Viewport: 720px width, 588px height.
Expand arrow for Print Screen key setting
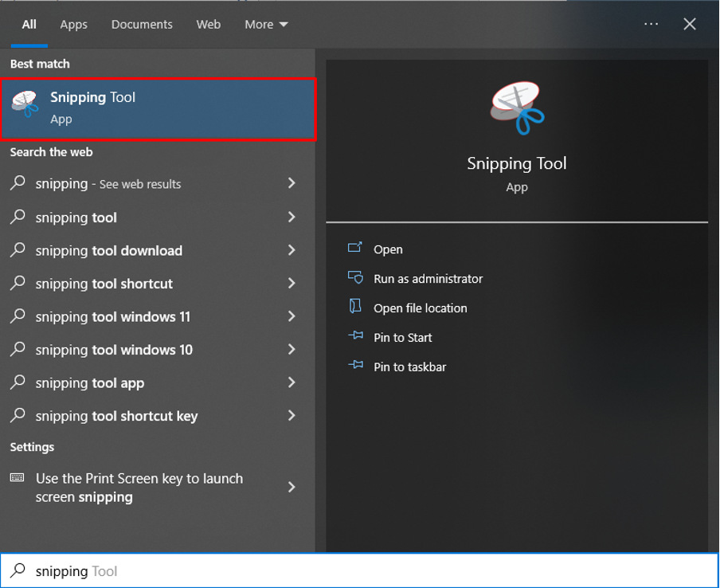point(292,487)
